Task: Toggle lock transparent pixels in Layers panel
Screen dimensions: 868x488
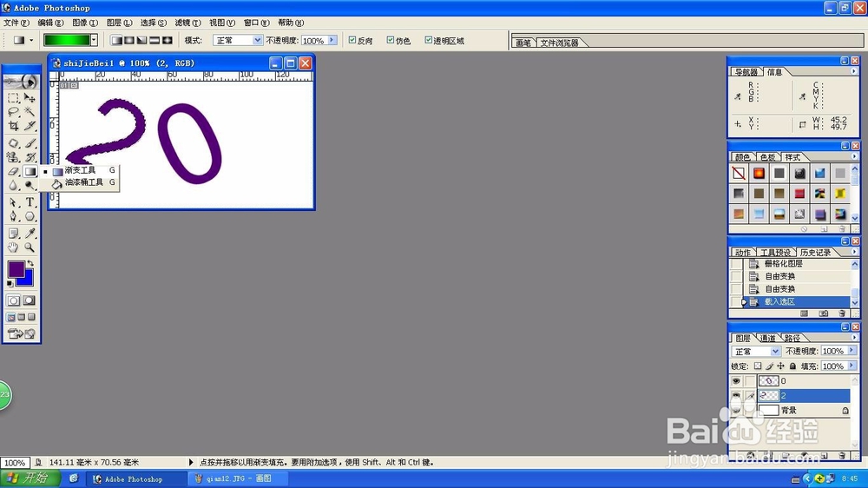Action: coord(758,366)
